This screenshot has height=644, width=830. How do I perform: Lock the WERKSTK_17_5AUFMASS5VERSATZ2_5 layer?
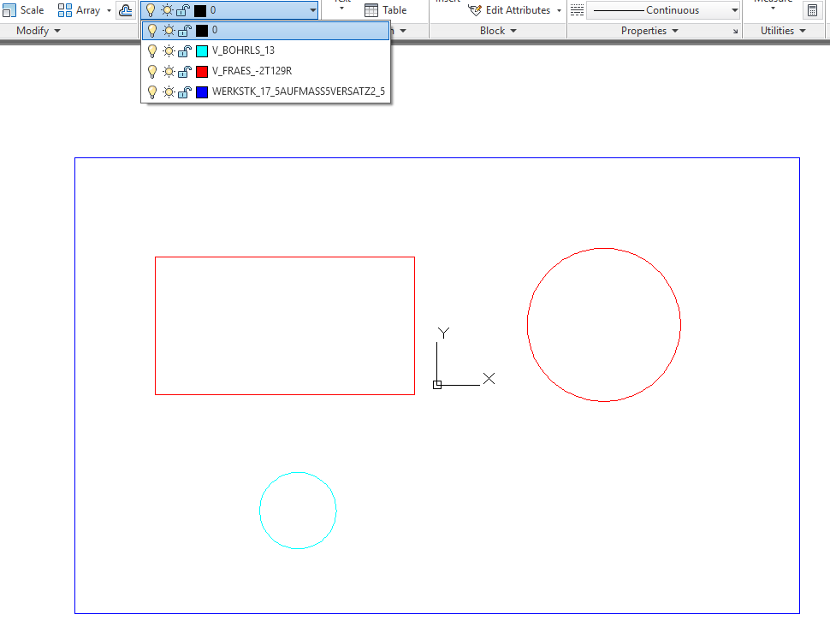coord(183,92)
